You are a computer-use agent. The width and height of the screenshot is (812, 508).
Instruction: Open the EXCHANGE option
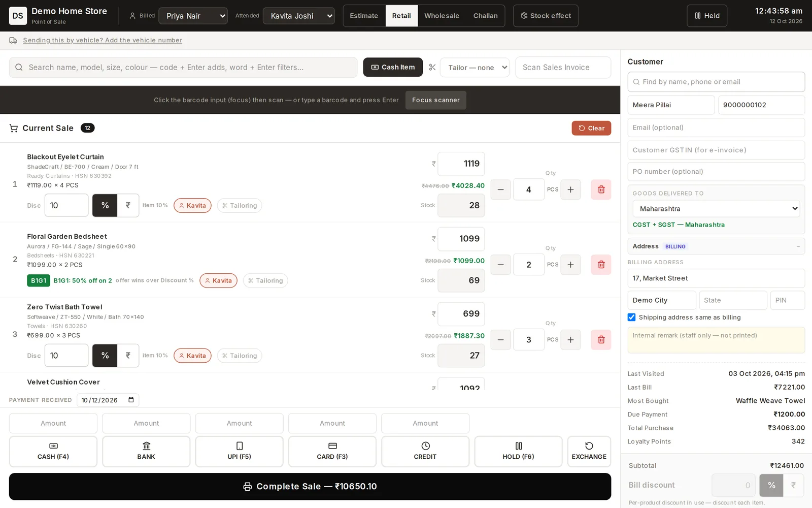pos(589,451)
